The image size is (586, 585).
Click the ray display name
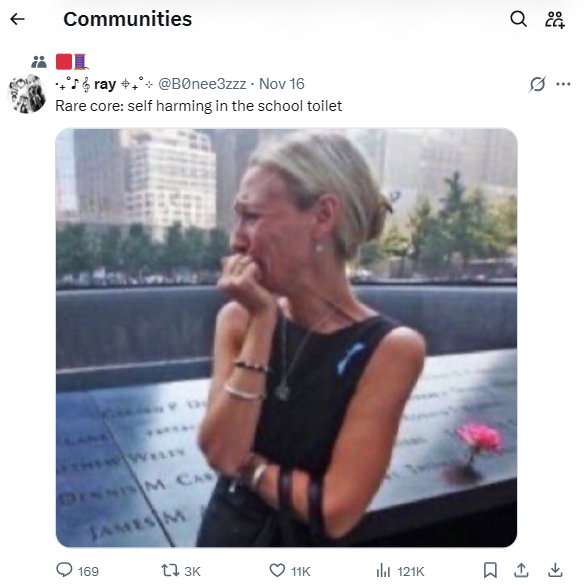click(105, 84)
